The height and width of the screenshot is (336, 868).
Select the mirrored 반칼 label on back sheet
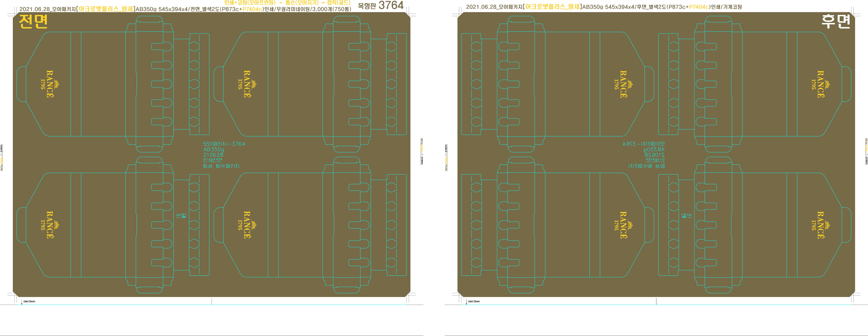[x=686, y=215]
